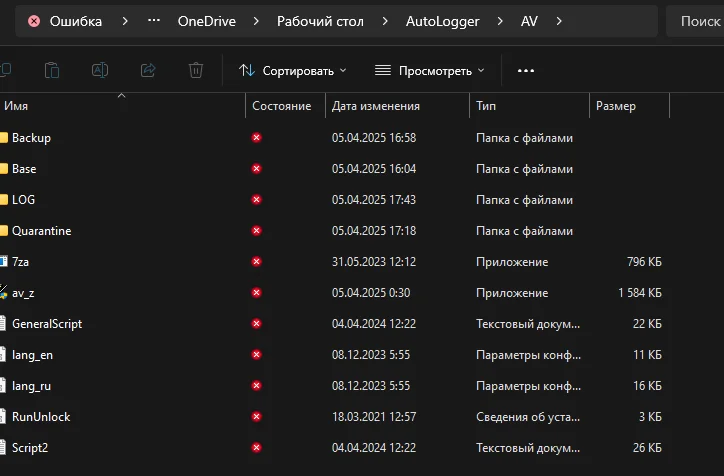
Task: Select the RunUnlock file
Action: 335,416
